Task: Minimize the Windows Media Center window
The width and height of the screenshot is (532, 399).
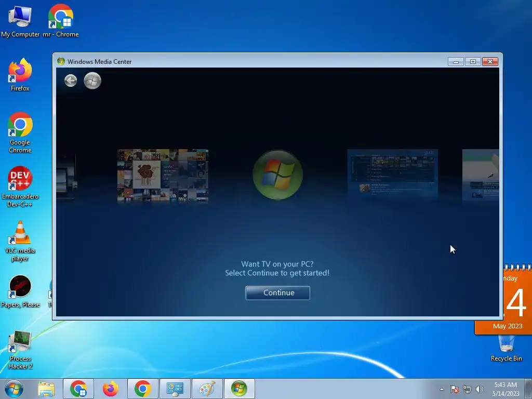Action: pyautogui.click(x=456, y=62)
